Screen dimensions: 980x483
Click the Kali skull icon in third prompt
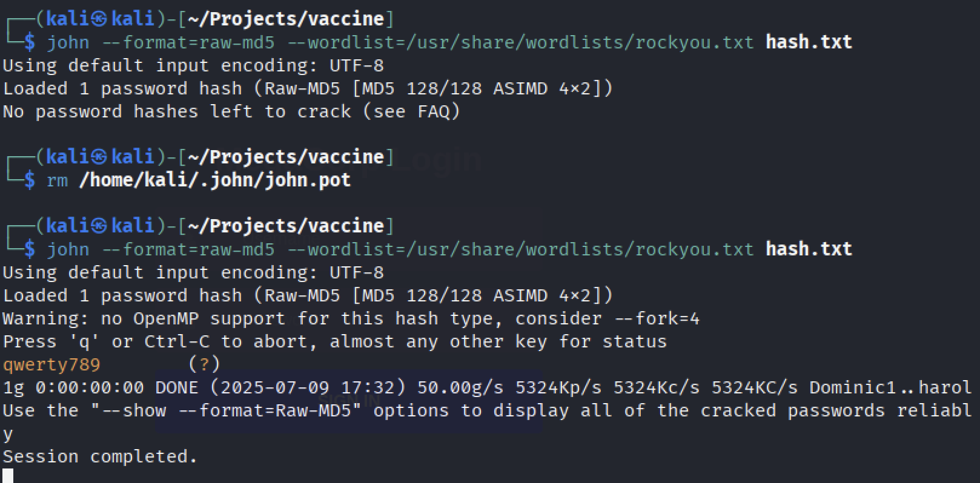click(x=99, y=226)
